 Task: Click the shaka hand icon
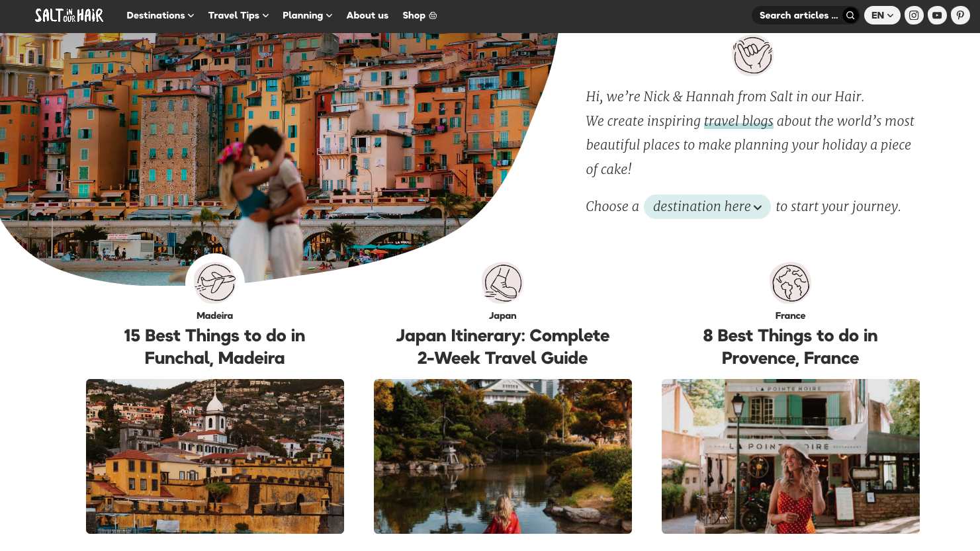tap(752, 55)
